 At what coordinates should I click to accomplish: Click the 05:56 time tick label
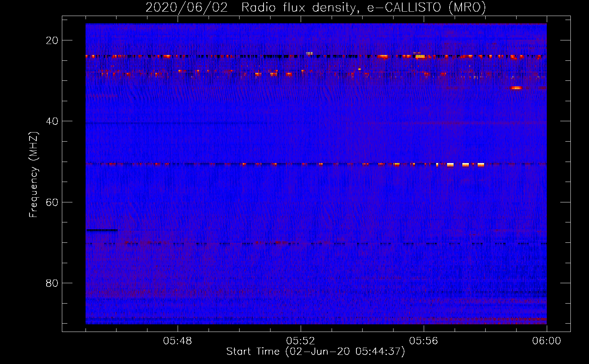pos(424,341)
